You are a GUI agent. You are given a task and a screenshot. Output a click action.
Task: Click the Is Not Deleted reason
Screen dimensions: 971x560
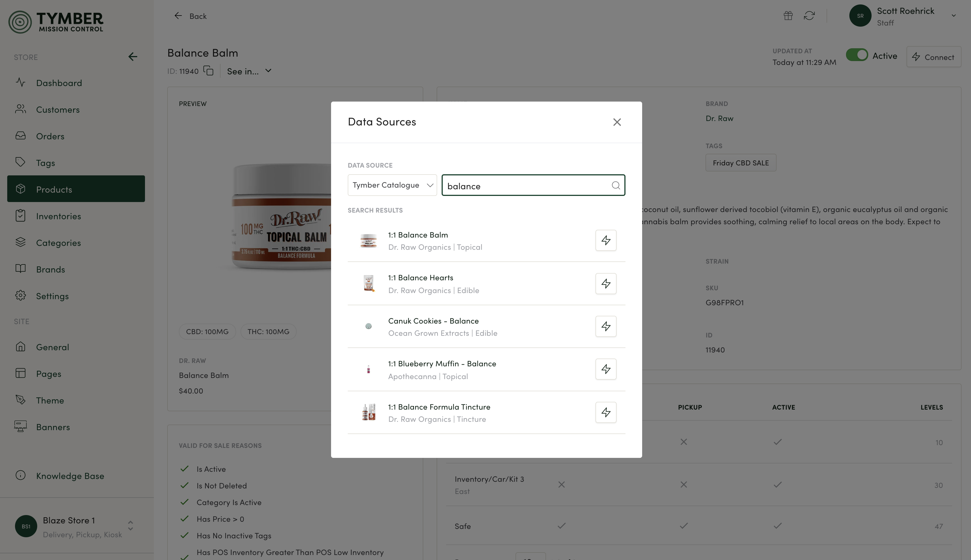click(221, 486)
